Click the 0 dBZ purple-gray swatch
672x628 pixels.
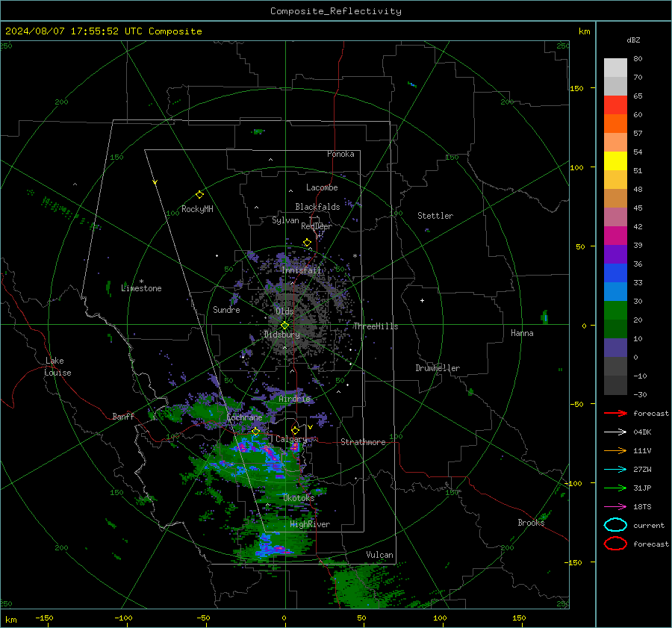[615, 347]
